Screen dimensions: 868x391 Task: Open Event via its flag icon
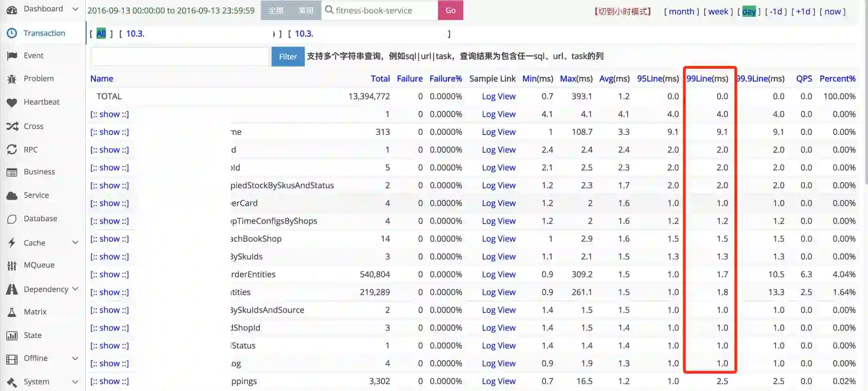(x=12, y=56)
